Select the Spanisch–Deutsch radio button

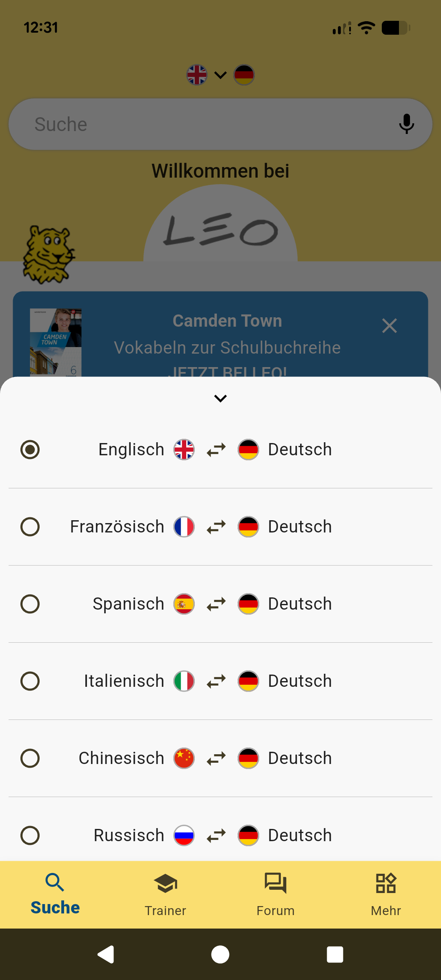click(30, 604)
